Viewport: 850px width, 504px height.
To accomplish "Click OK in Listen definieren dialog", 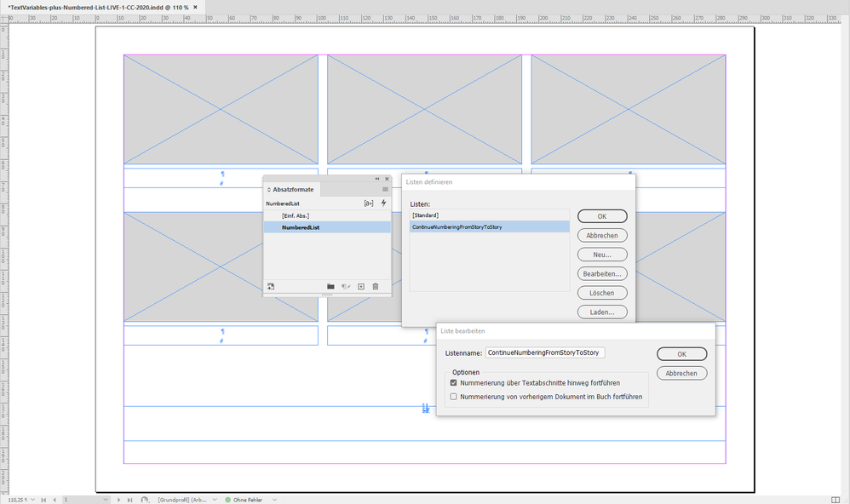I will pos(602,216).
